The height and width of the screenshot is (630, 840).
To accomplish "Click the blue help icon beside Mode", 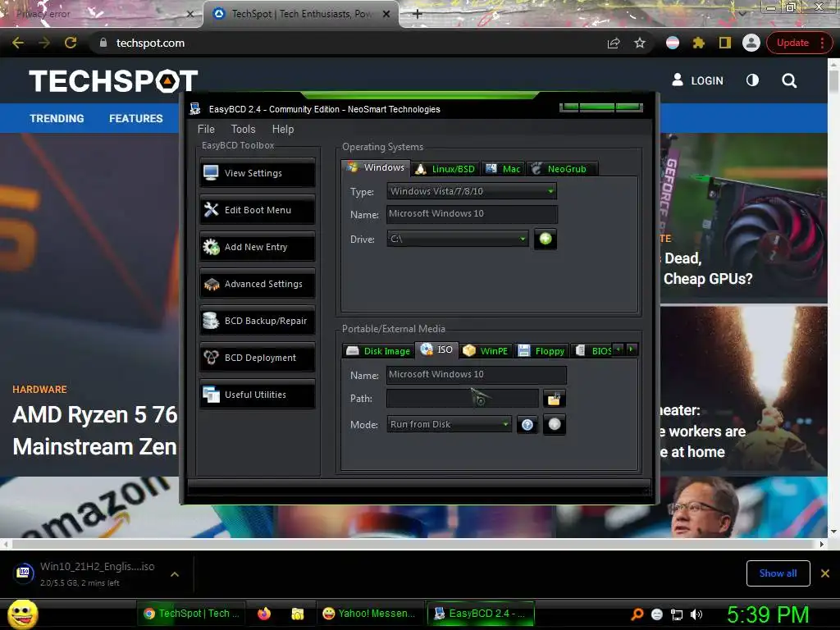I will point(527,425).
